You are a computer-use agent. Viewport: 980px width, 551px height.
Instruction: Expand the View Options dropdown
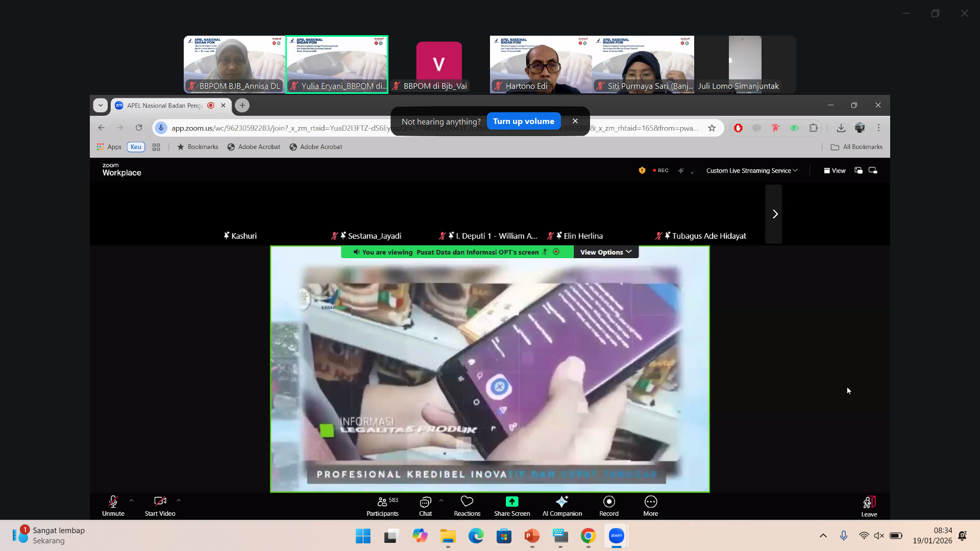click(606, 252)
